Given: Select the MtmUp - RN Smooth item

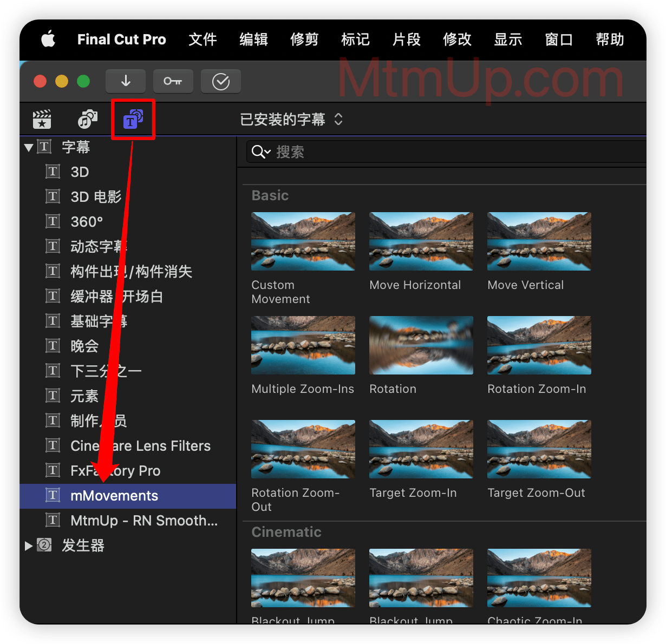Looking at the screenshot, I should 145,521.
